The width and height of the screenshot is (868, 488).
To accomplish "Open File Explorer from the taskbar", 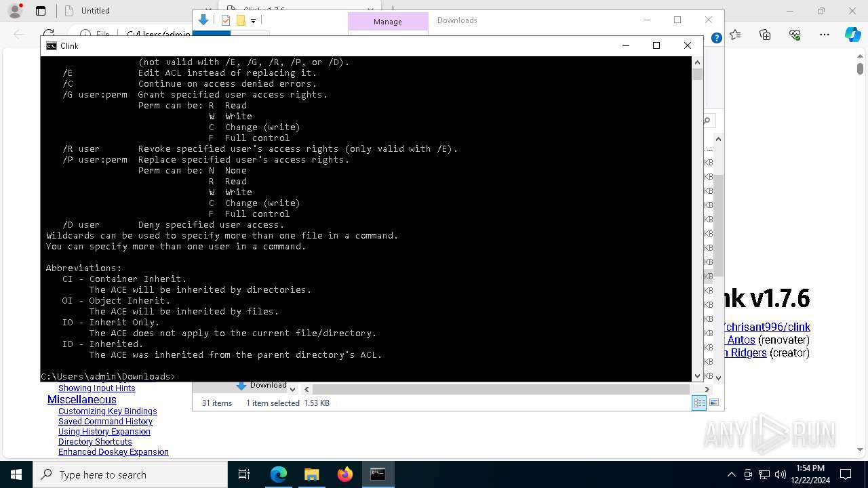I will point(311,474).
